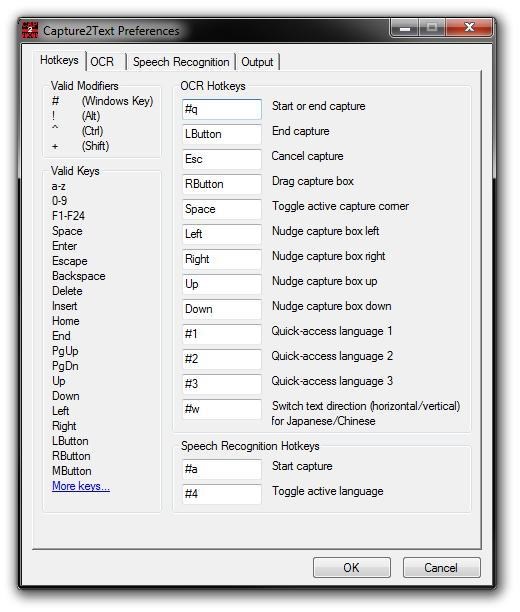The image size is (520, 612).
Task: Click 'a-z' in Valid Keys list
Action: (x=59, y=187)
